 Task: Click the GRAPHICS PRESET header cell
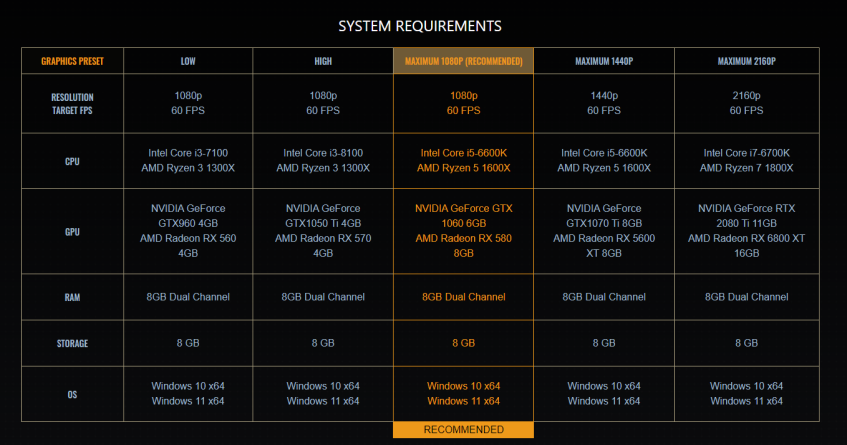tap(72, 61)
